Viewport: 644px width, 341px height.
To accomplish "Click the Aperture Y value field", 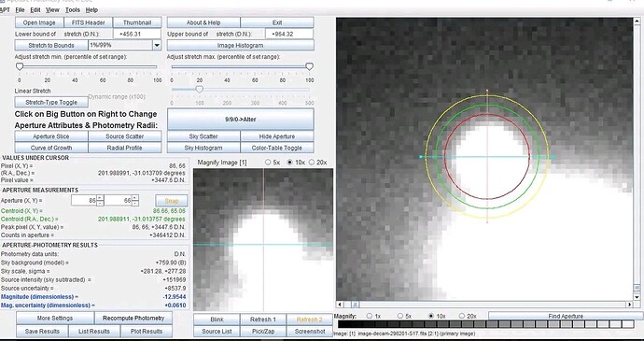I will coord(119,201).
